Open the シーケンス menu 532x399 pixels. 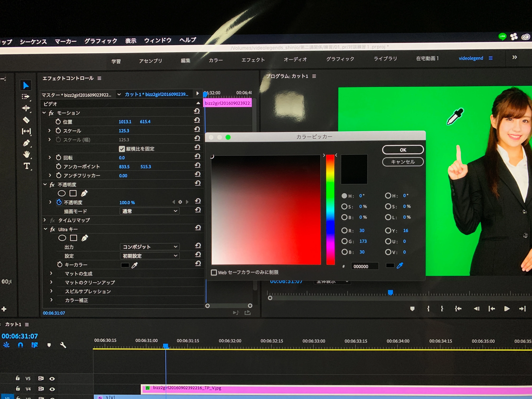coord(33,42)
